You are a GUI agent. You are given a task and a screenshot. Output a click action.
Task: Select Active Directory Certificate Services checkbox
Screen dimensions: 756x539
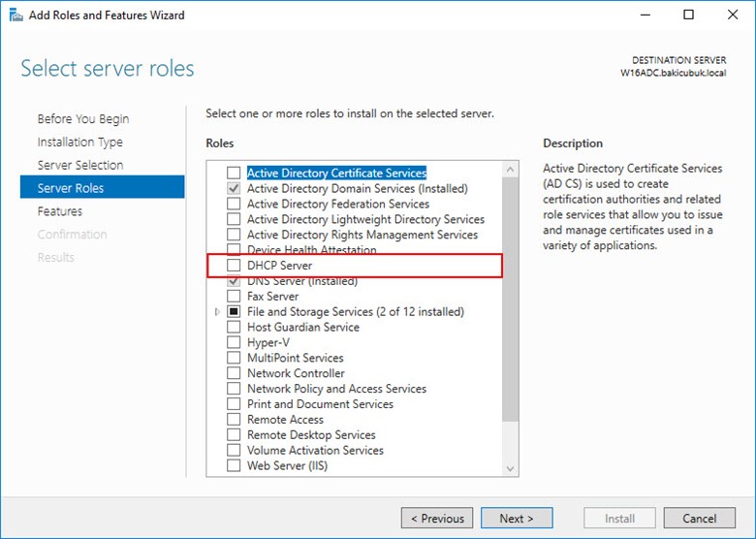(x=234, y=174)
